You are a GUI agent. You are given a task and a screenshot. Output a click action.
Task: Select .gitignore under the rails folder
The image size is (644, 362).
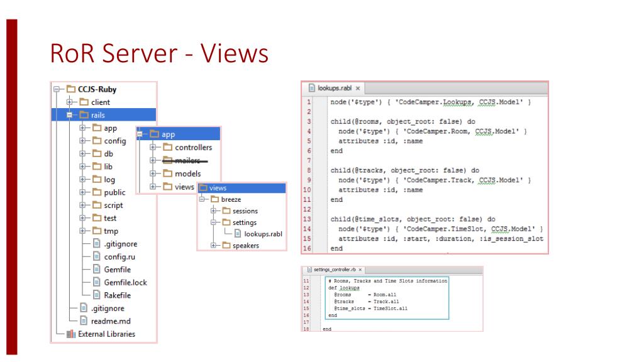coord(120,244)
